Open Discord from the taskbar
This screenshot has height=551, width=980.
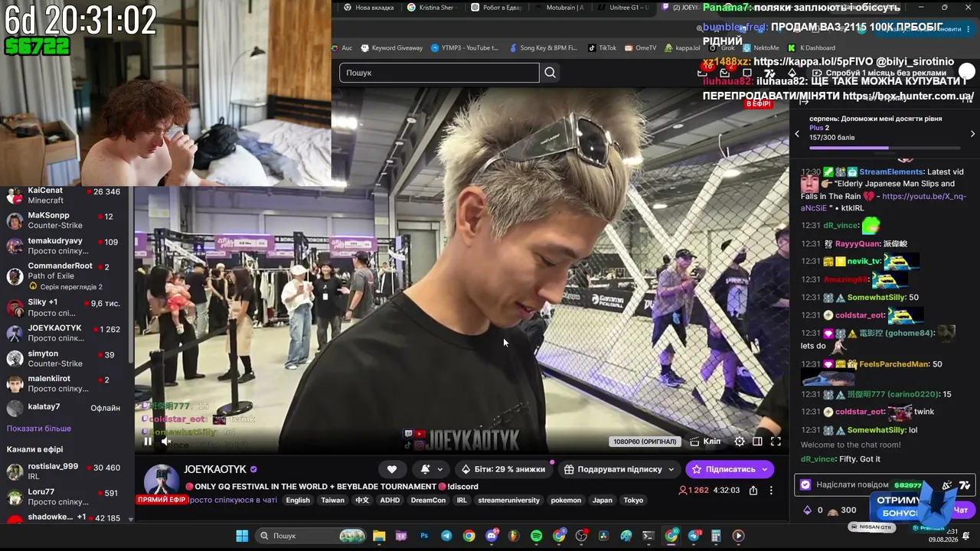coord(492,536)
